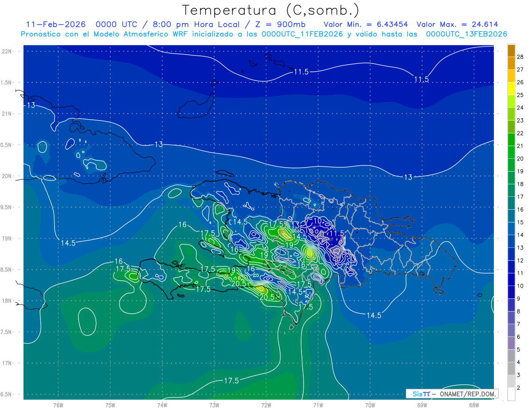
Task: Click the 17.5 contour label near bottom edge
Action: coord(231,380)
